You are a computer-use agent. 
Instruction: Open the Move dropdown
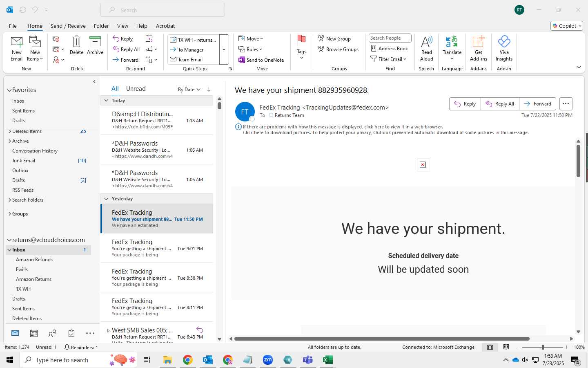click(251, 39)
